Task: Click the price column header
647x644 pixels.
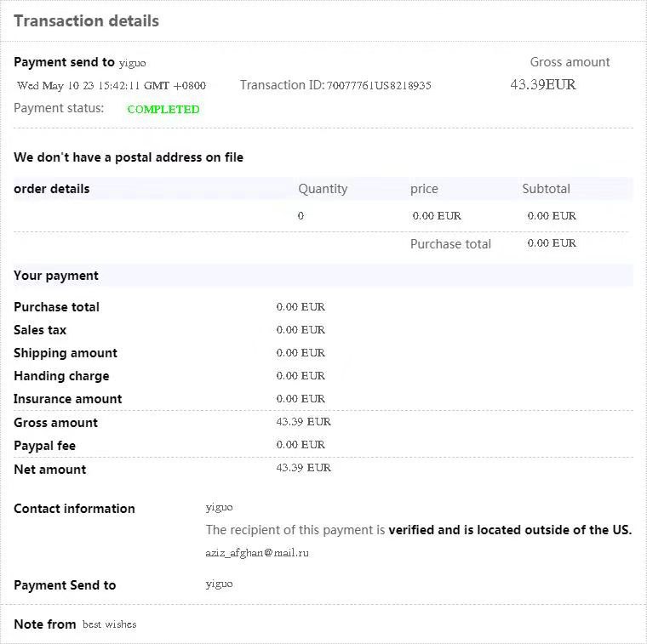Action: [x=424, y=189]
